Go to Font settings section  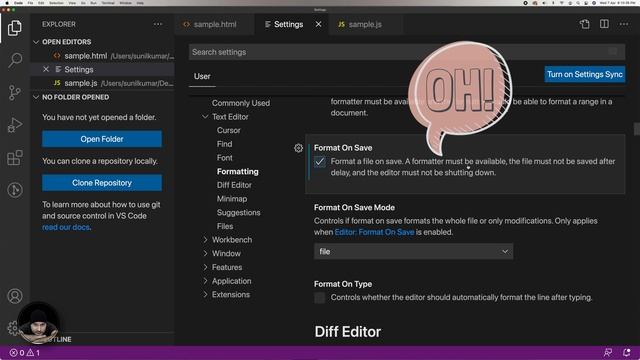[224, 158]
